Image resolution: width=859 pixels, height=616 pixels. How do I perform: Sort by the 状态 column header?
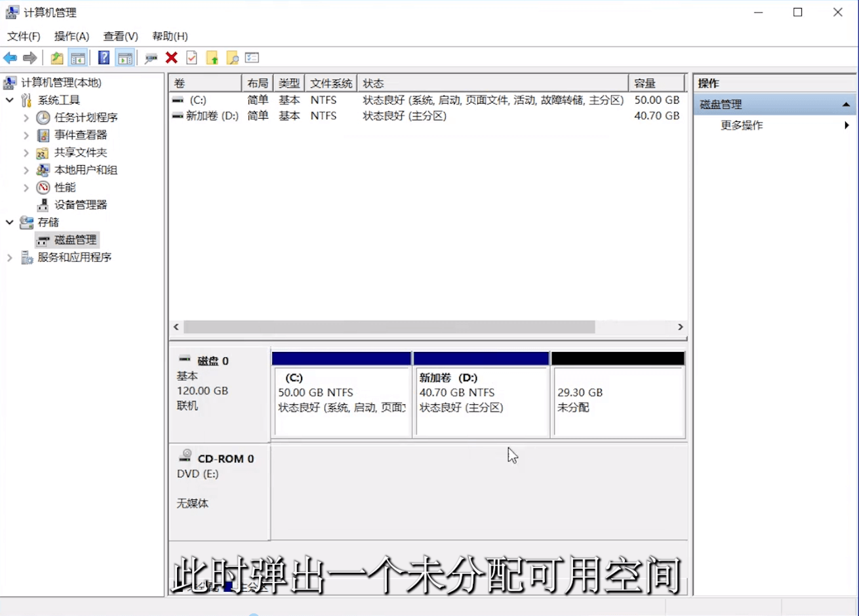[493, 83]
